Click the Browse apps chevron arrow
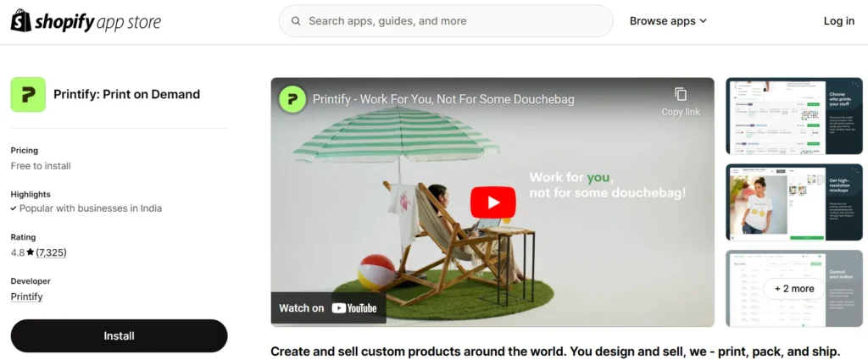 [703, 21]
